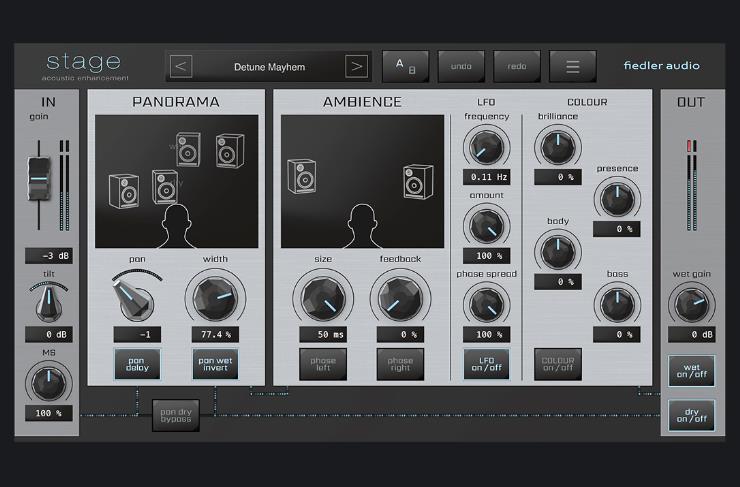Toggle the phase right button
Screen dimensions: 740x487
click(400, 364)
